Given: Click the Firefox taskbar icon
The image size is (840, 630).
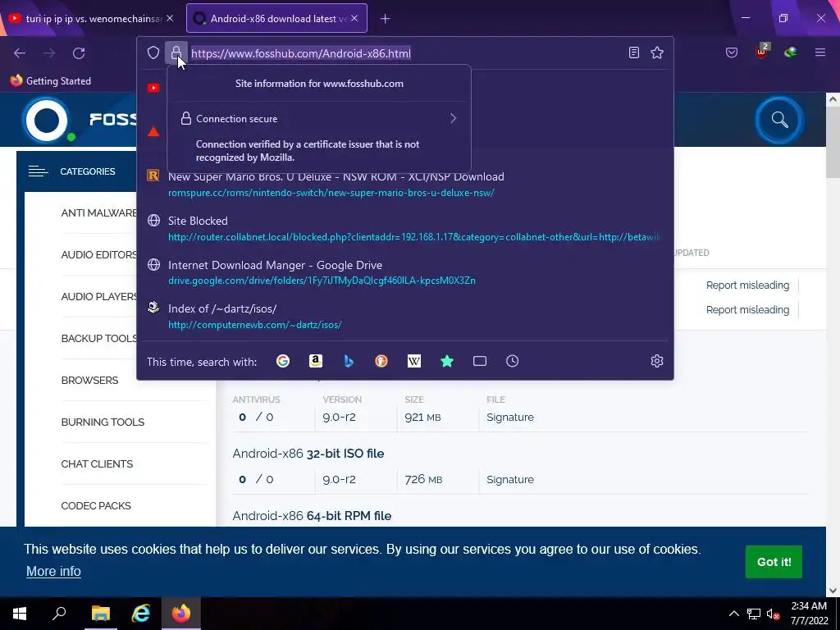Looking at the screenshot, I should [181, 614].
